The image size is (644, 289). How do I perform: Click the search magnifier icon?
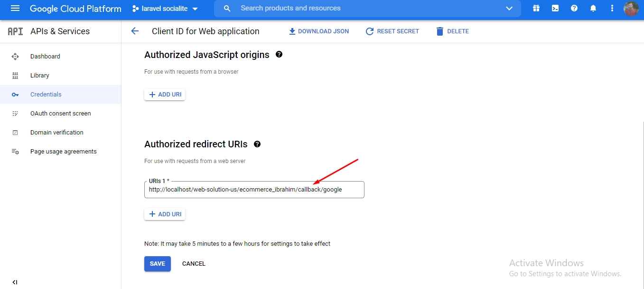pyautogui.click(x=227, y=9)
